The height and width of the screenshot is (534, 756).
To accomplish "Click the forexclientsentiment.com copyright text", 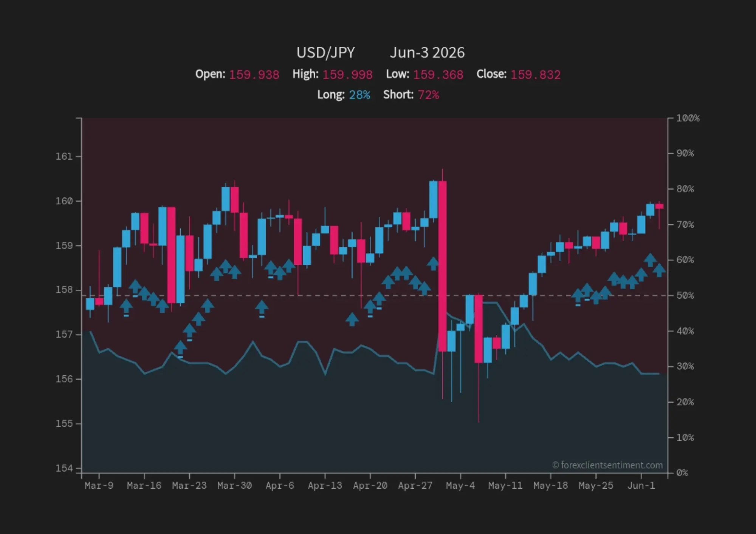I will tap(607, 465).
